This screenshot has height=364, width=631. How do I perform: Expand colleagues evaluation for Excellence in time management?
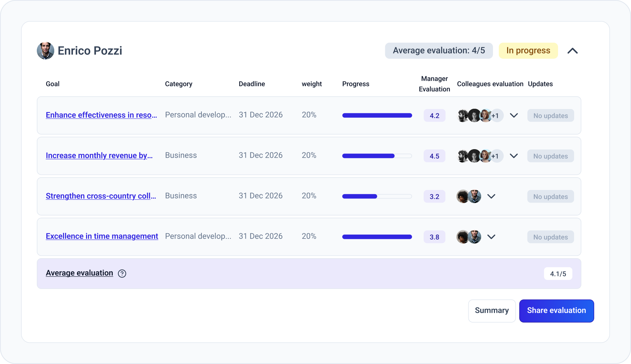tap(491, 237)
